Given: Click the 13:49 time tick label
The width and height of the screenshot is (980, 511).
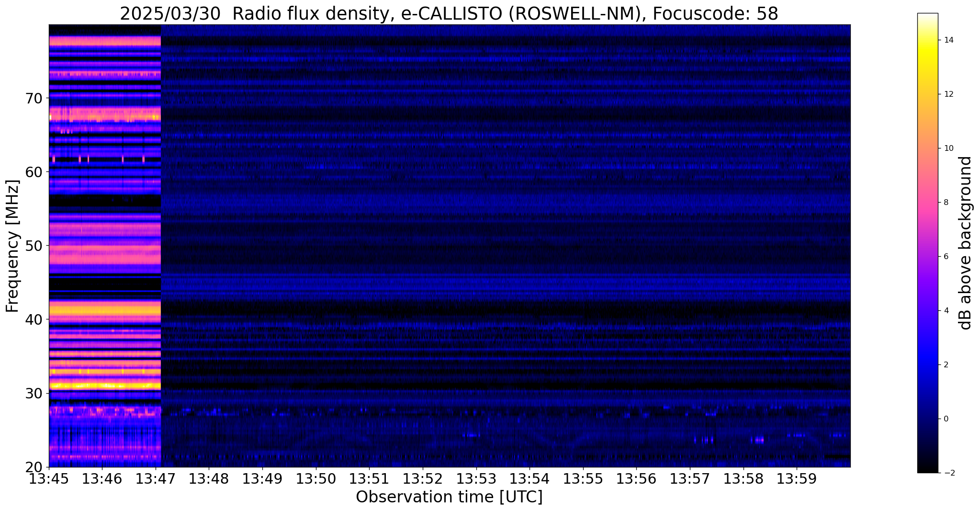Looking at the screenshot, I should point(262,478).
